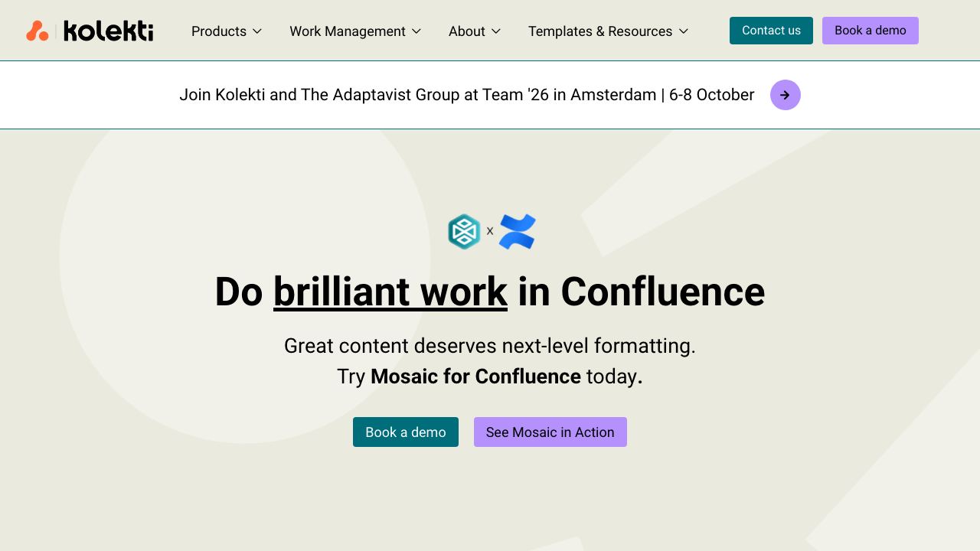
Task: Click See Mosaic in Action button
Action: click(550, 432)
